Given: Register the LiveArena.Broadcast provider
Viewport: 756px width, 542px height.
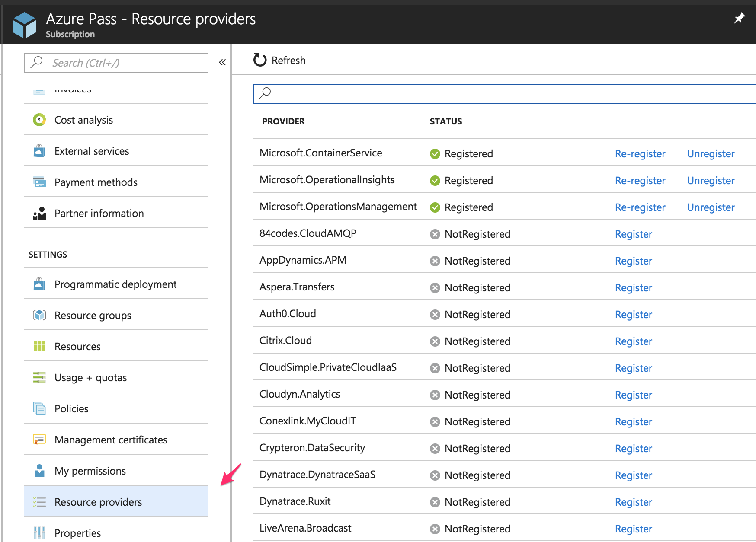Looking at the screenshot, I should click(x=634, y=529).
